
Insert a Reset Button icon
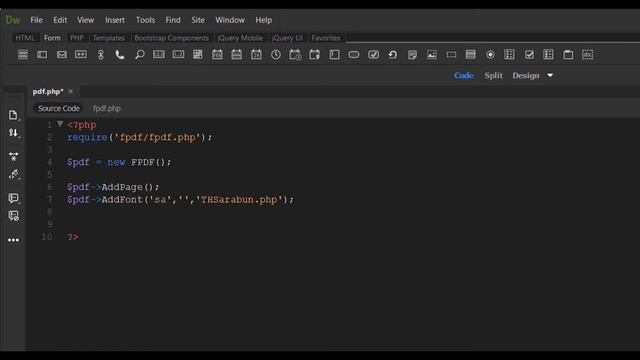[x=393, y=55]
